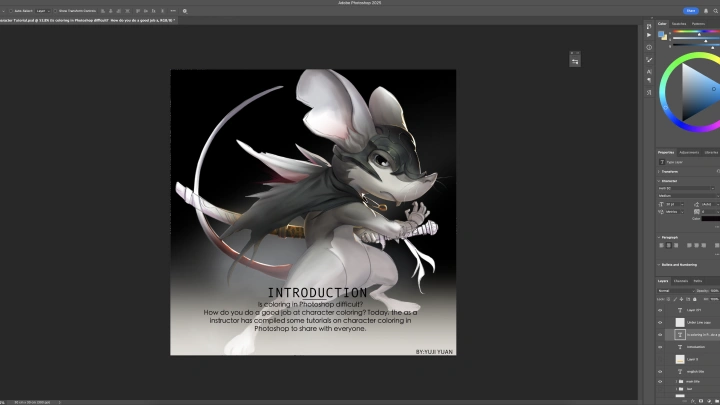The width and height of the screenshot is (720, 405).
Task: Hide the Introduction text layer
Action: 660,347
